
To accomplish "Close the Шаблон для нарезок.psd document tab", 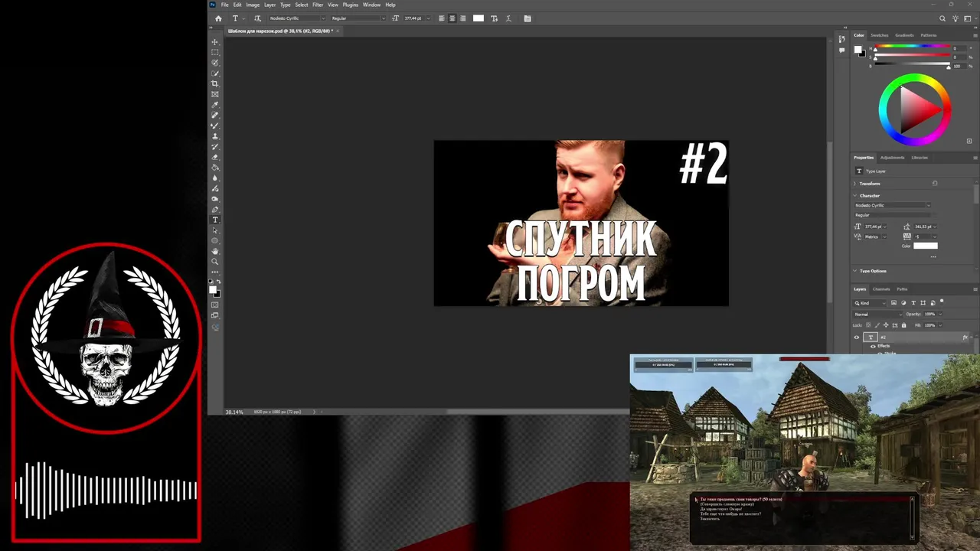I will pyautogui.click(x=338, y=31).
